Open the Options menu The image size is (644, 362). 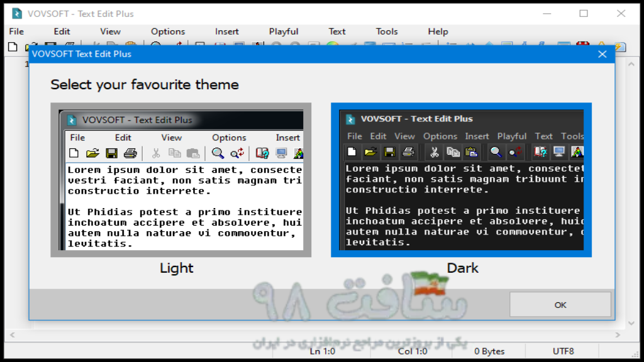167,31
